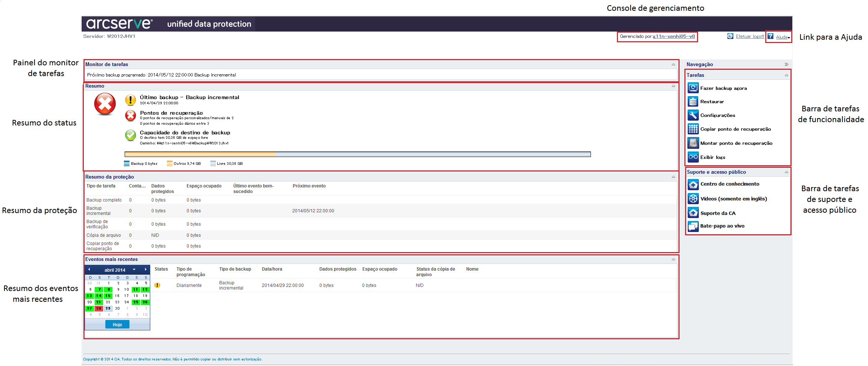The width and height of the screenshot is (868, 366).
Task: Click the Tipo de tarefa column header
Action: click(101, 186)
